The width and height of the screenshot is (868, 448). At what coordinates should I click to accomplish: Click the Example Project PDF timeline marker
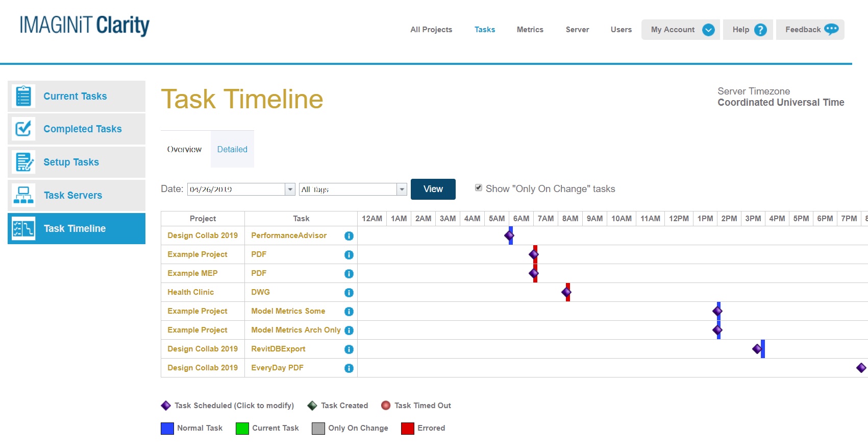pyautogui.click(x=534, y=254)
